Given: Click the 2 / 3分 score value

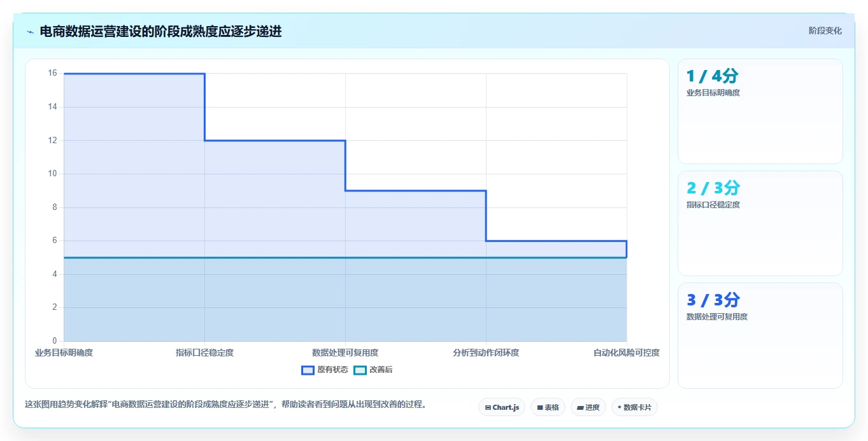Looking at the screenshot, I should [713, 188].
